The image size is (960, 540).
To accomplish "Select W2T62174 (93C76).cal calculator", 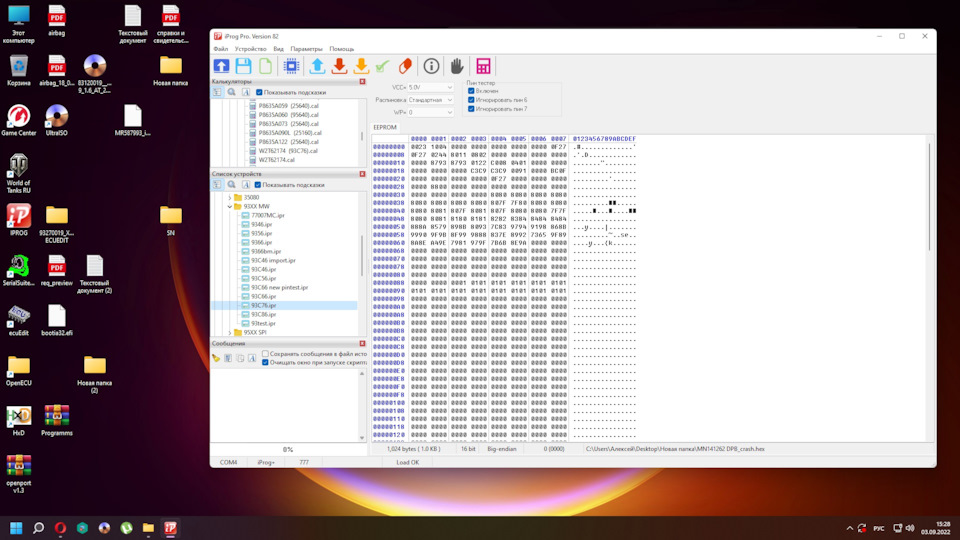I will pos(288,151).
